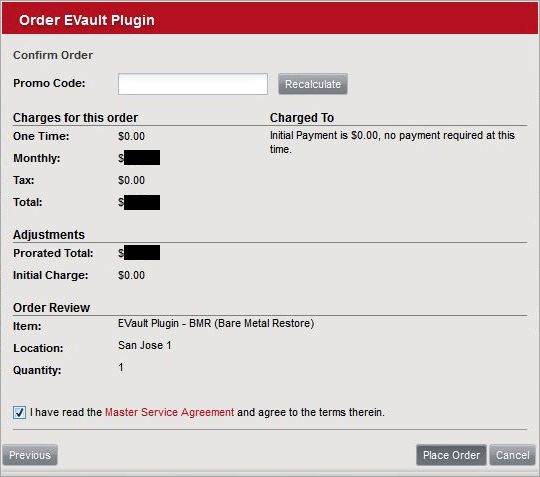Screen dimensions: 540x477
Task: Click the location value 'San Jose 1'
Action: [145, 345]
